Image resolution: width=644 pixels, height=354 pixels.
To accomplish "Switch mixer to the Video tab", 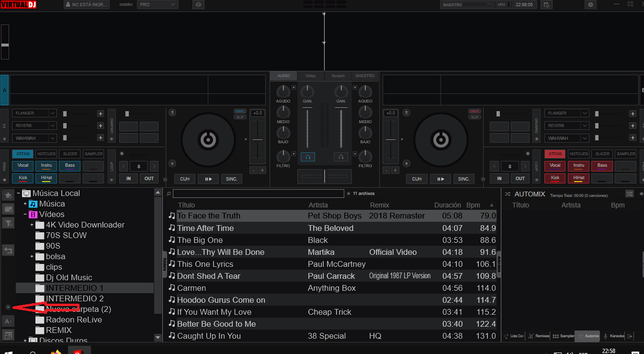I will 310,76.
